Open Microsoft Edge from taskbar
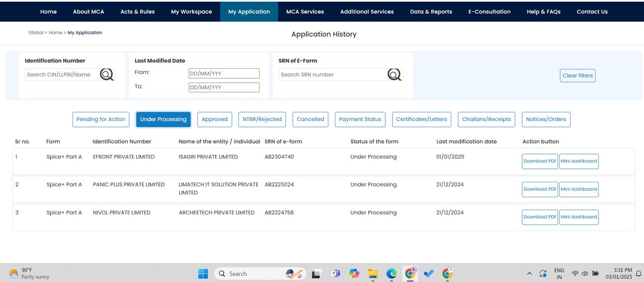The width and height of the screenshot is (644, 282). coord(391,273)
